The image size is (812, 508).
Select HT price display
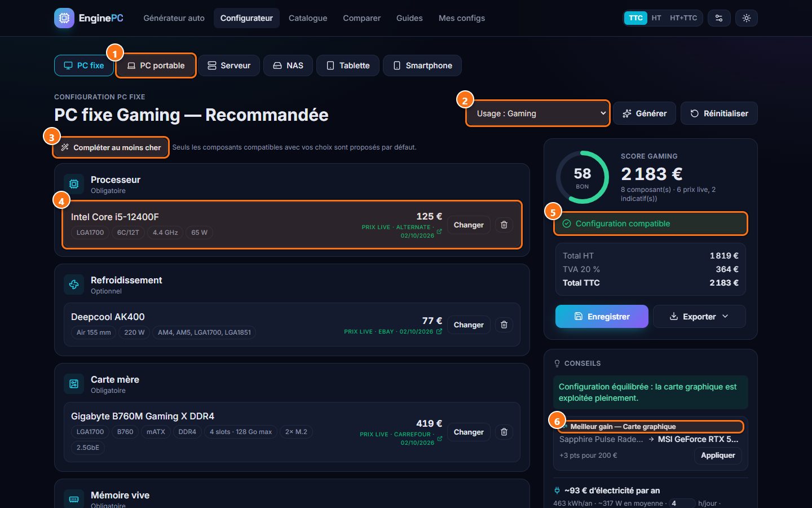656,18
